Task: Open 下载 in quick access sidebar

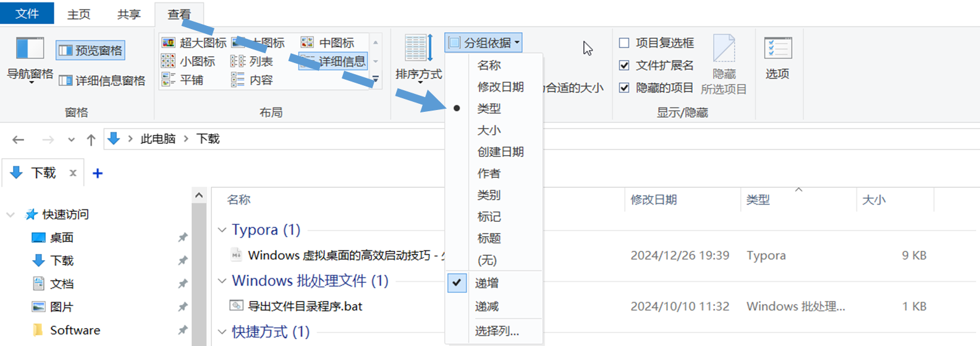Action: (x=62, y=261)
